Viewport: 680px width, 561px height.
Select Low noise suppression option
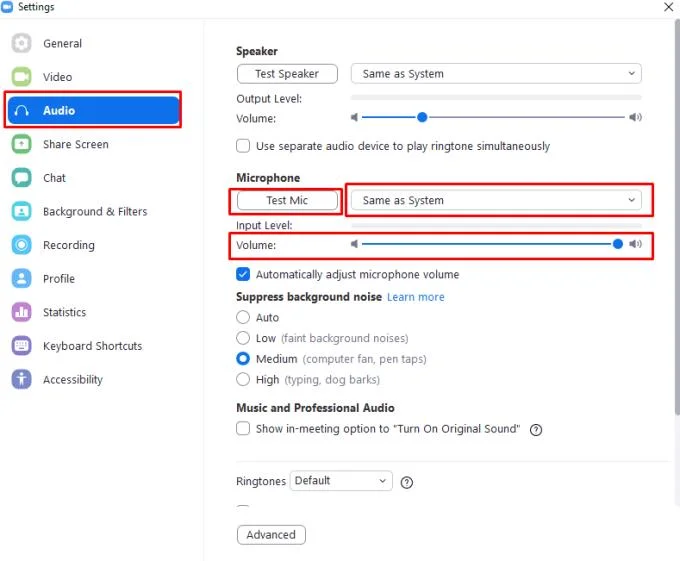click(243, 338)
